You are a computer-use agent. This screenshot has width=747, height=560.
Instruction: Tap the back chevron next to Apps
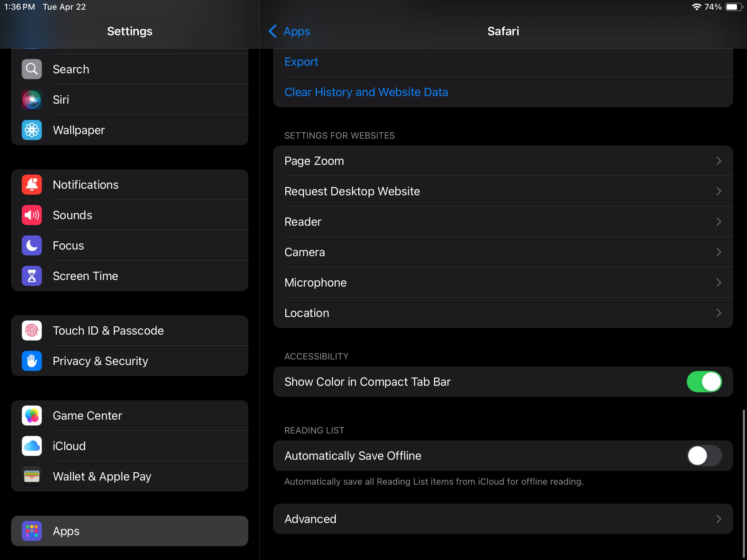point(273,31)
